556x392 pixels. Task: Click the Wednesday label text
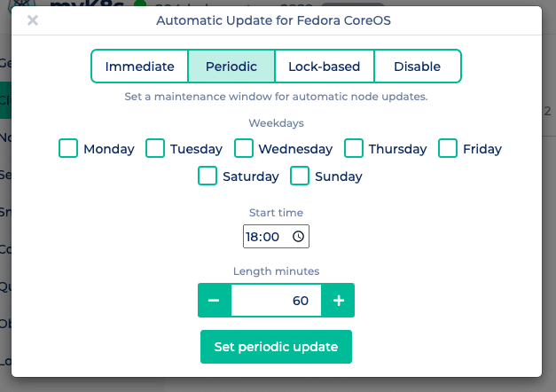295,149
